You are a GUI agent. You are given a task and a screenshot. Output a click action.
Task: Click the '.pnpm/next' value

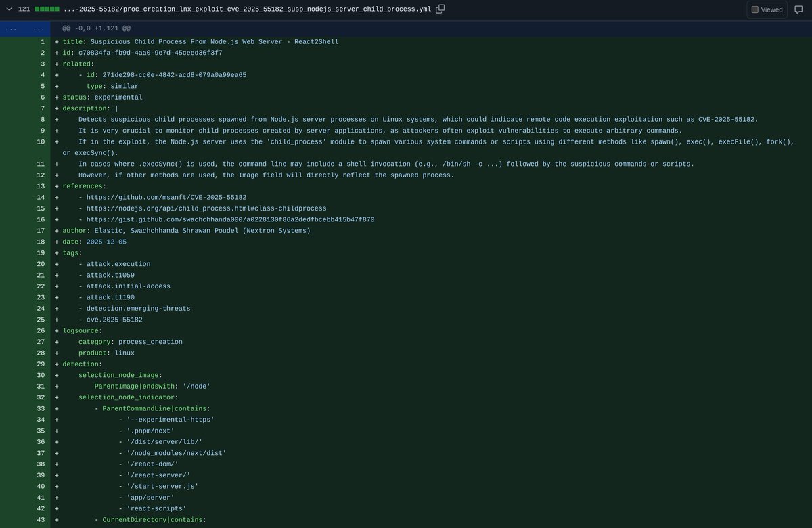click(x=150, y=431)
